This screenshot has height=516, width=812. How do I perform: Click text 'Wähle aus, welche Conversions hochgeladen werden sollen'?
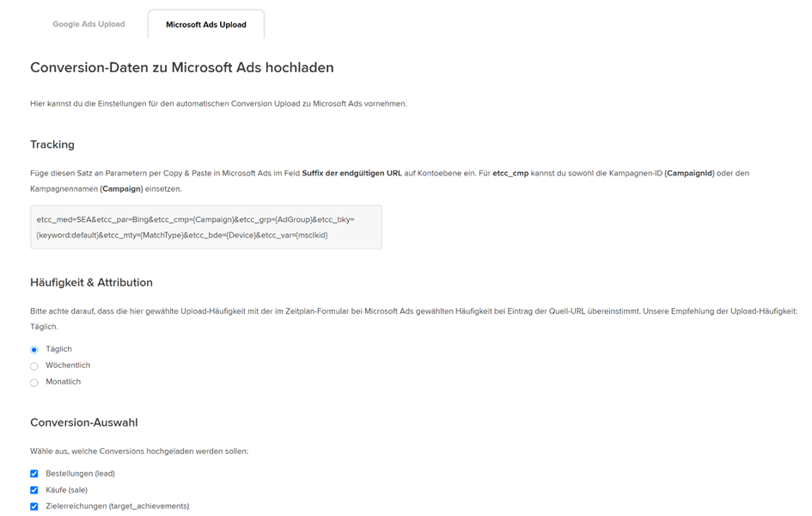[139, 451]
